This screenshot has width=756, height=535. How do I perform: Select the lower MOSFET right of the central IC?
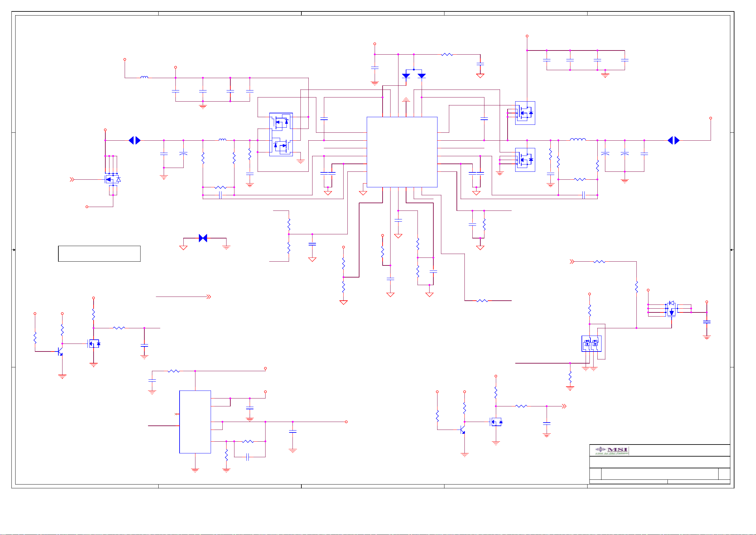tap(525, 159)
